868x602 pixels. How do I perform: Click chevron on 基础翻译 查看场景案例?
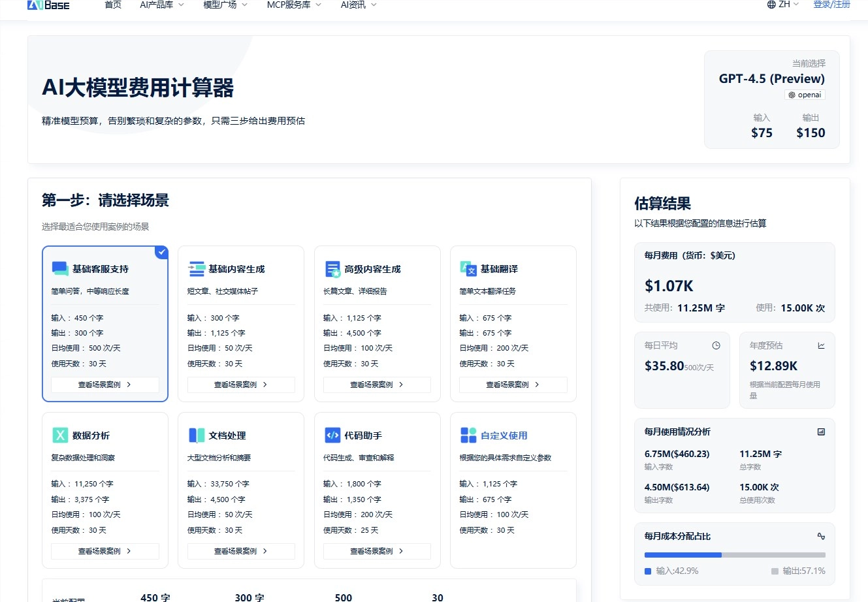[x=537, y=385]
